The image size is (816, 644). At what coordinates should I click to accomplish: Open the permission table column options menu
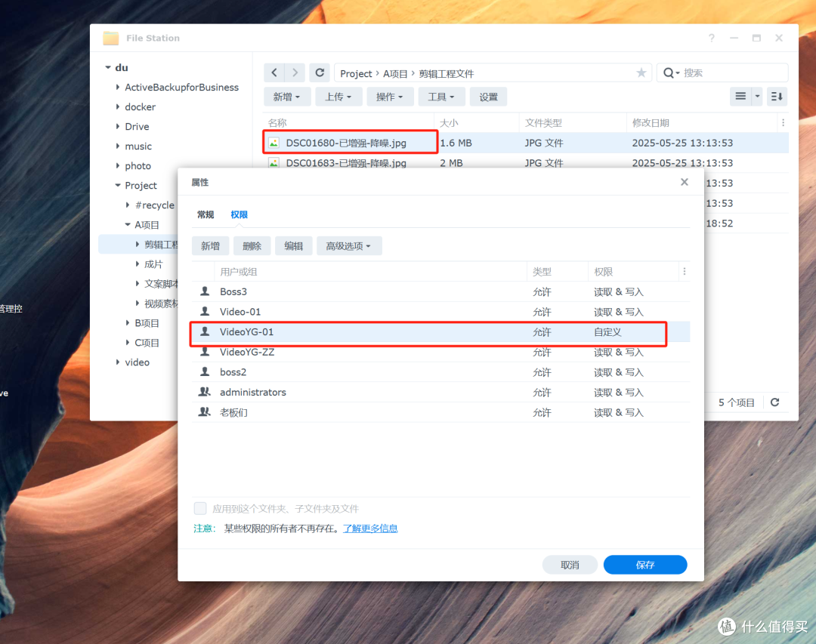click(x=685, y=272)
